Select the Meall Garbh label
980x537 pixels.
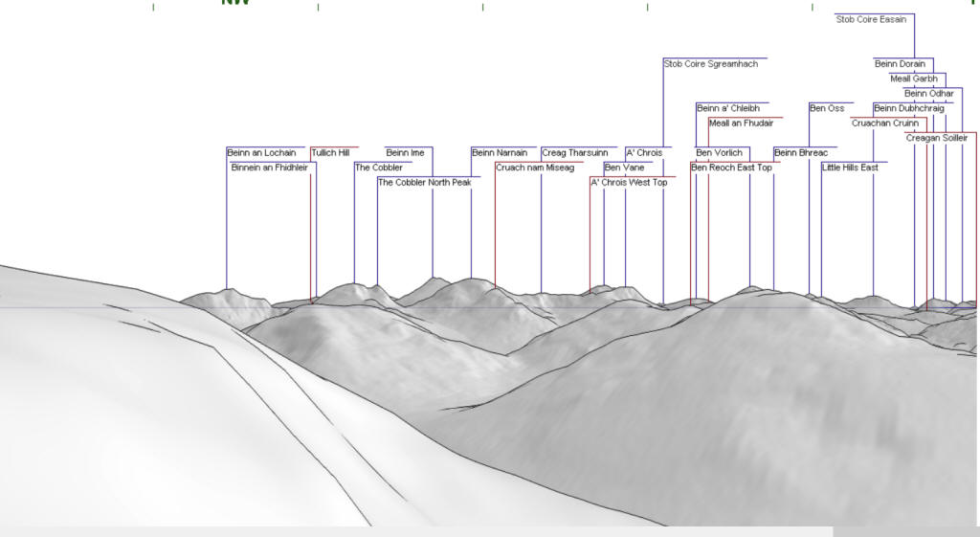pos(913,78)
